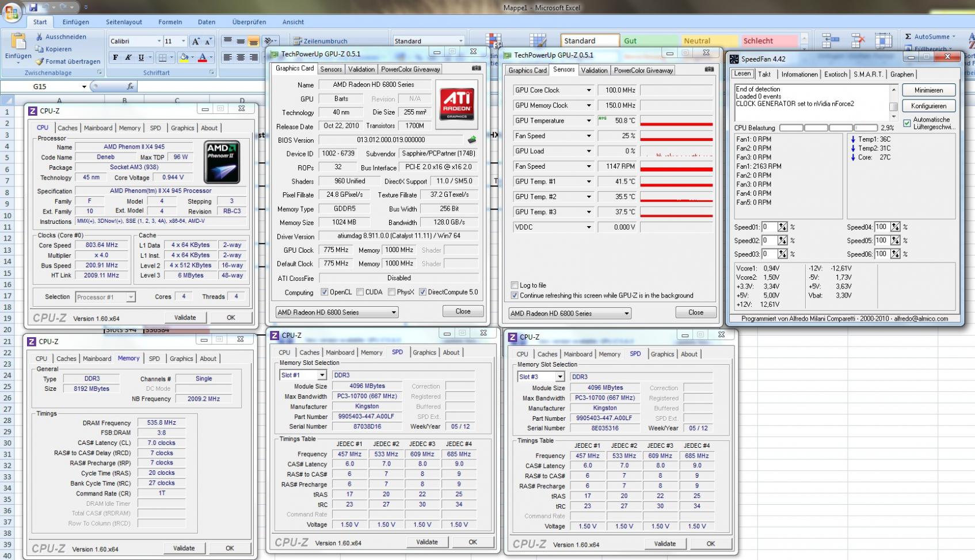
Task: Switch to the Formeln ribbon tab
Action: click(x=170, y=22)
